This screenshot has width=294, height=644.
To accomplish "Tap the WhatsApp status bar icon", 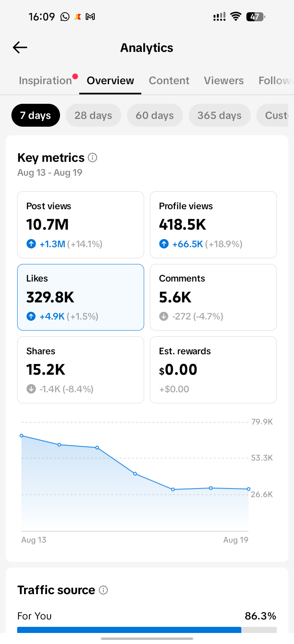I will pyautogui.click(x=65, y=17).
